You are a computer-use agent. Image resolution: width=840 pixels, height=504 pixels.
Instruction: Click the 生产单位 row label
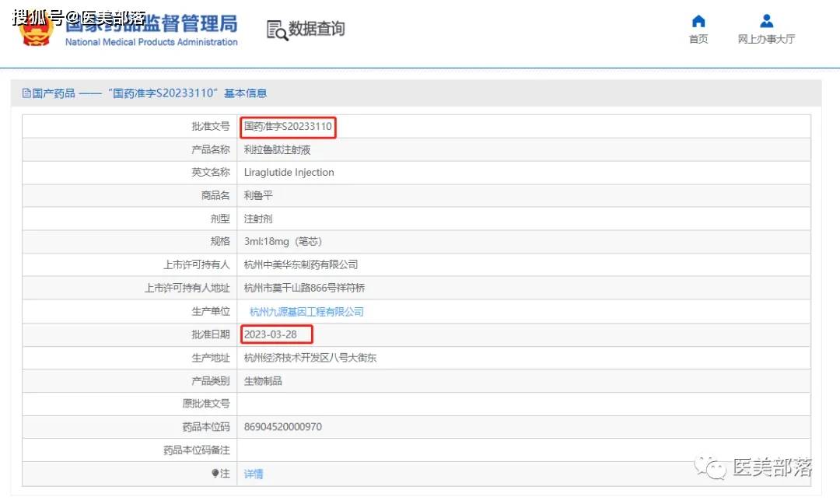(x=211, y=311)
